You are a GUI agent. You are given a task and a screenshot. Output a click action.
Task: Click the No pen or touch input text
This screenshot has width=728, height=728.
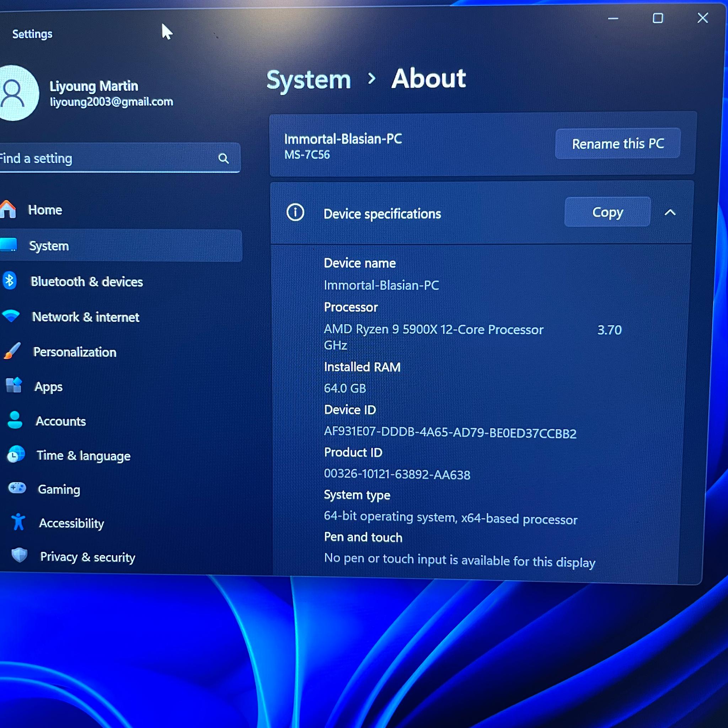pyautogui.click(x=459, y=560)
